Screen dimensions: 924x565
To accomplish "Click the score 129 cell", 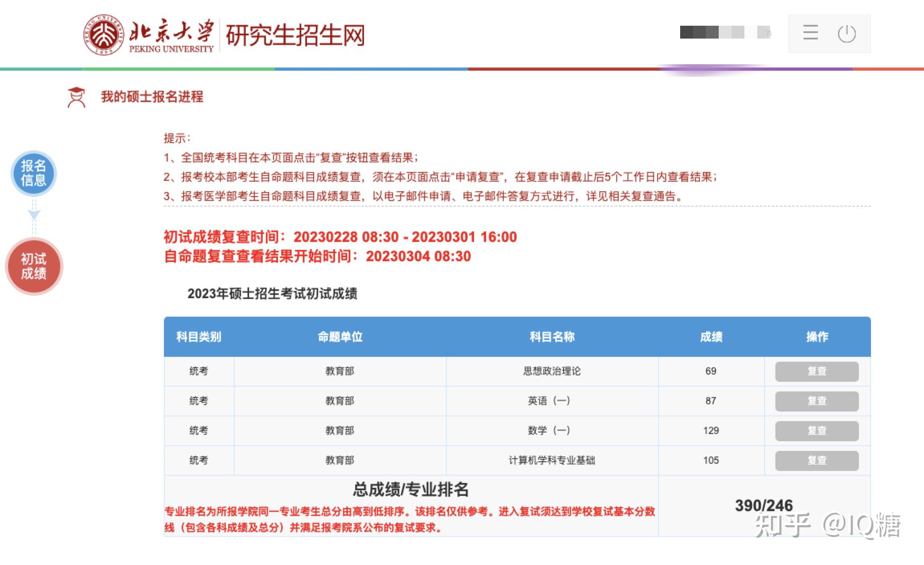I will pyautogui.click(x=711, y=430).
